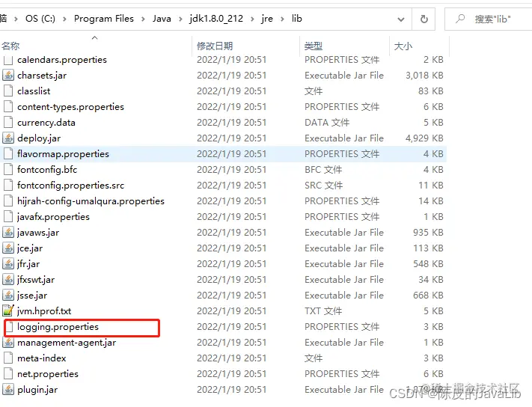Click the javafx.properties file icon

pyautogui.click(x=8, y=216)
